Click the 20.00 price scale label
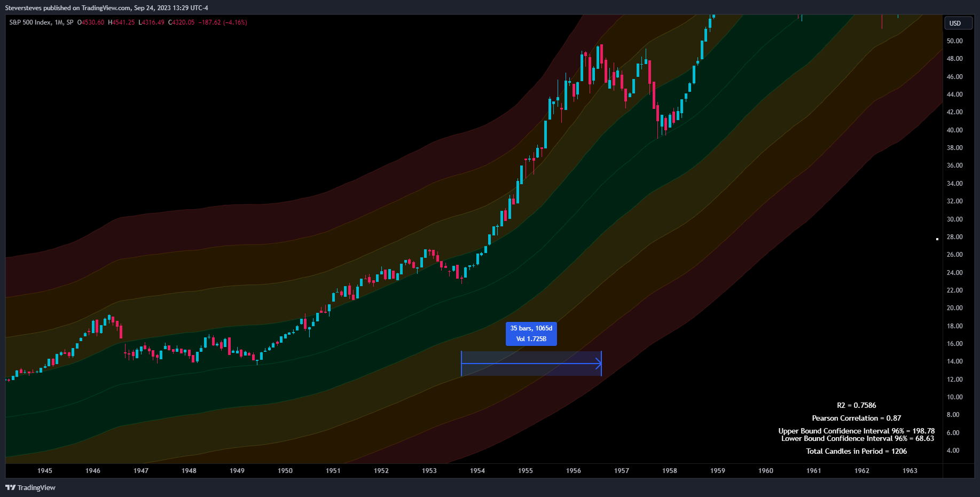Viewport: 980px width, 497px height. pos(955,308)
